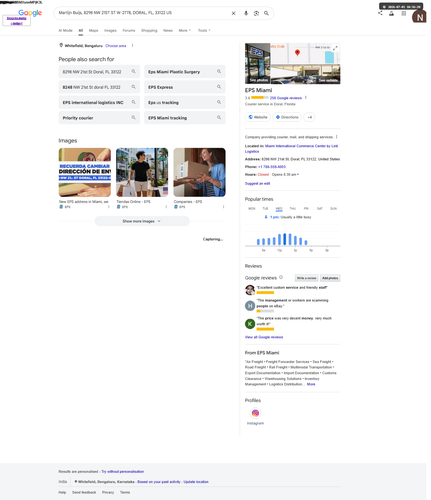Screen dimensions: 431x500
Task: Submit search with magnifier icon
Action: click(x=266, y=13)
